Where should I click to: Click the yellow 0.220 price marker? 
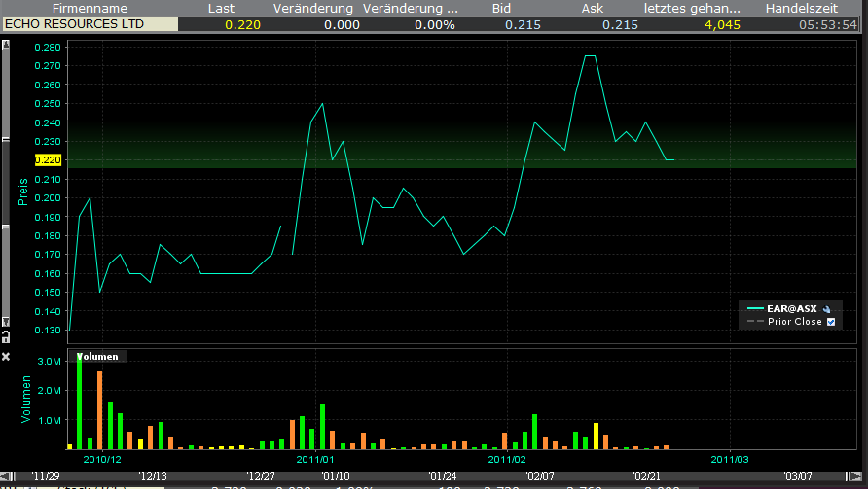[48, 160]
